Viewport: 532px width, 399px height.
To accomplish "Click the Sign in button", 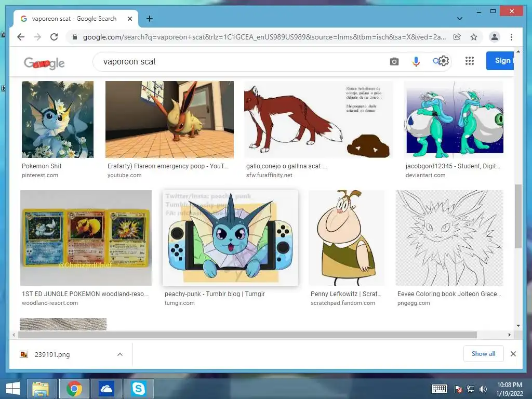I will (x=500, y=61).
